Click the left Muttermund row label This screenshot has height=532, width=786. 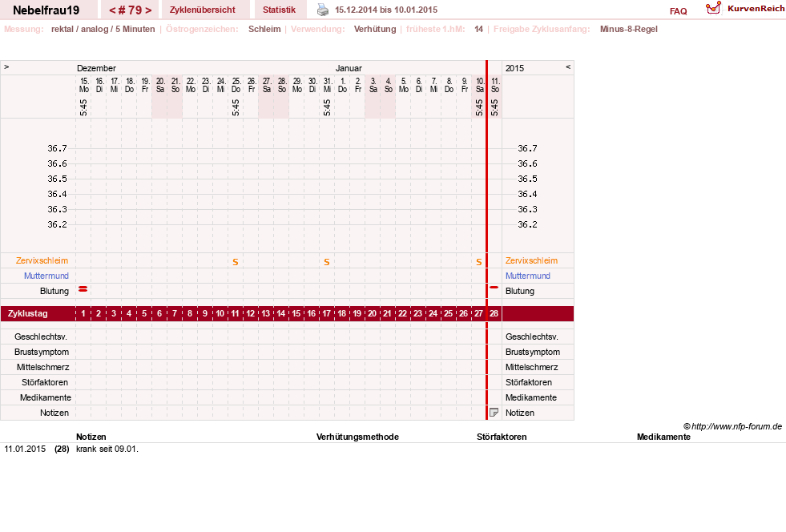pyautogui.click(x=46, y=276)
